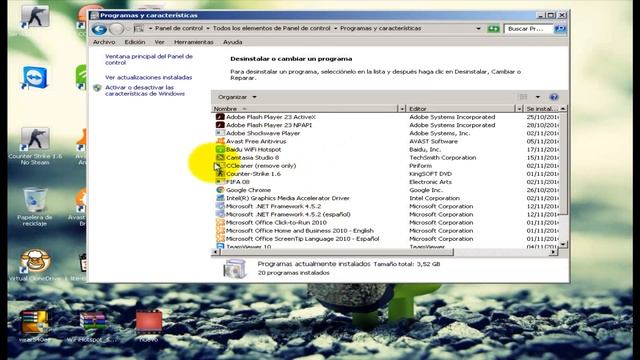Select the Counter-Strike 1.6 program row
This screenshot has height=360, width=640.
coord(386,174)
